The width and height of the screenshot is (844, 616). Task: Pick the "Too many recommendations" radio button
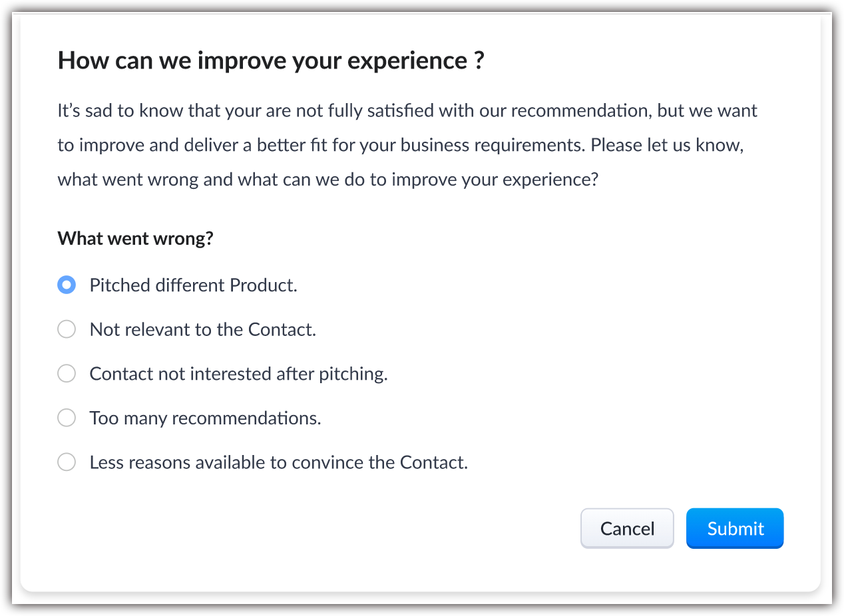pos(67,418)
